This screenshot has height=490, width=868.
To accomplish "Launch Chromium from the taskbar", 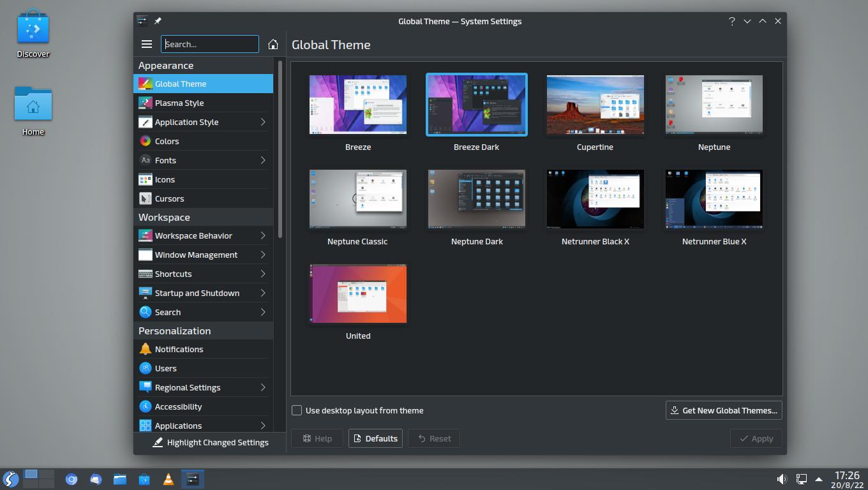I will [x=71, y=479].
